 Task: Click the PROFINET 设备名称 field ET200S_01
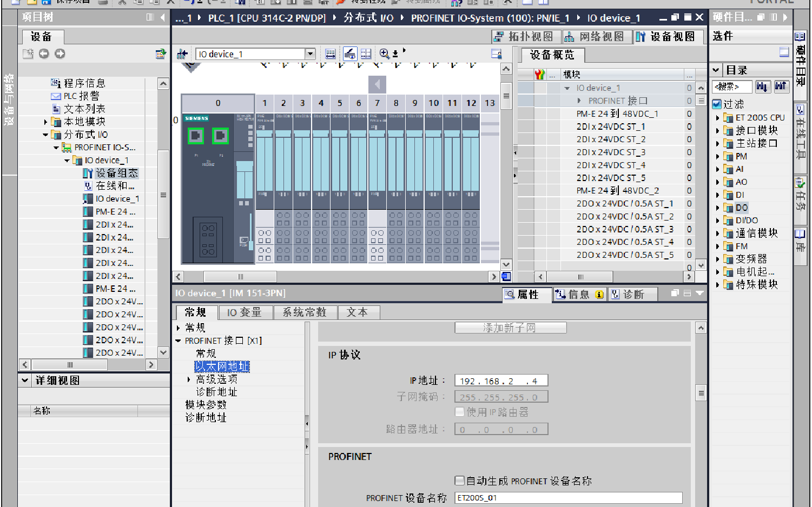(569, 498)
